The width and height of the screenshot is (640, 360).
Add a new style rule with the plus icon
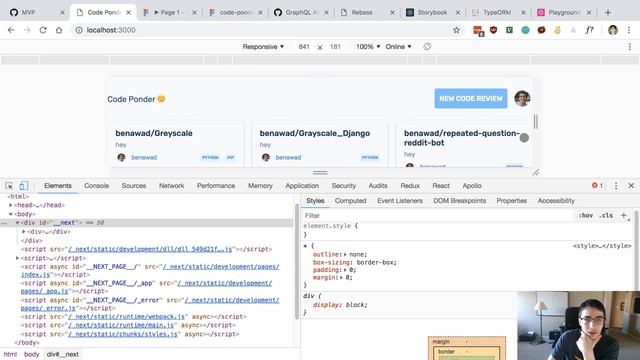tap(624, 215)
